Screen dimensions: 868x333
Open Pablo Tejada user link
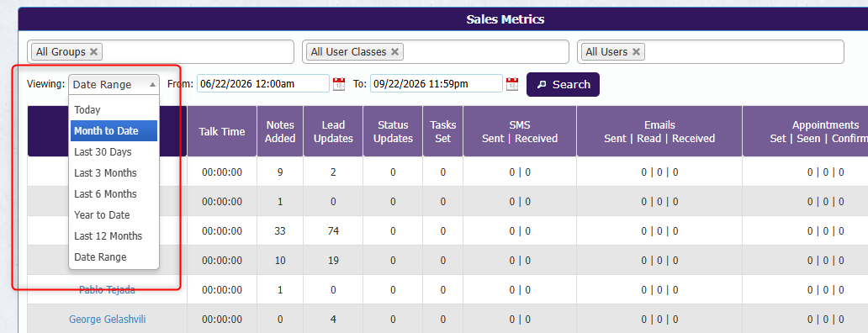coord(107,289)
